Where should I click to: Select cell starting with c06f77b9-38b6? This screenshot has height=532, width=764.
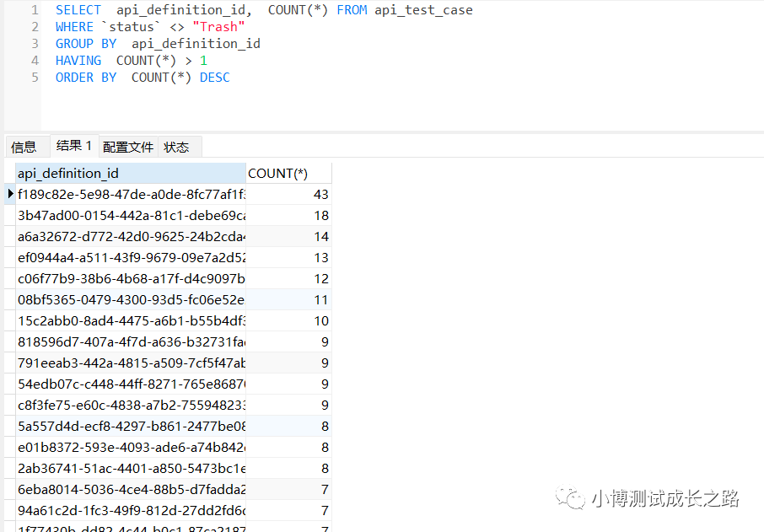[131, 279]
